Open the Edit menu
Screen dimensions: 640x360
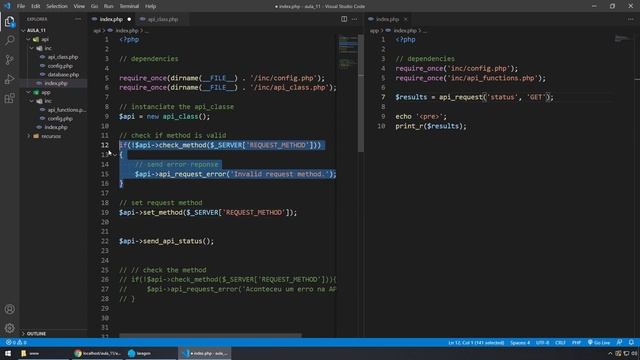tap(36, 6)
